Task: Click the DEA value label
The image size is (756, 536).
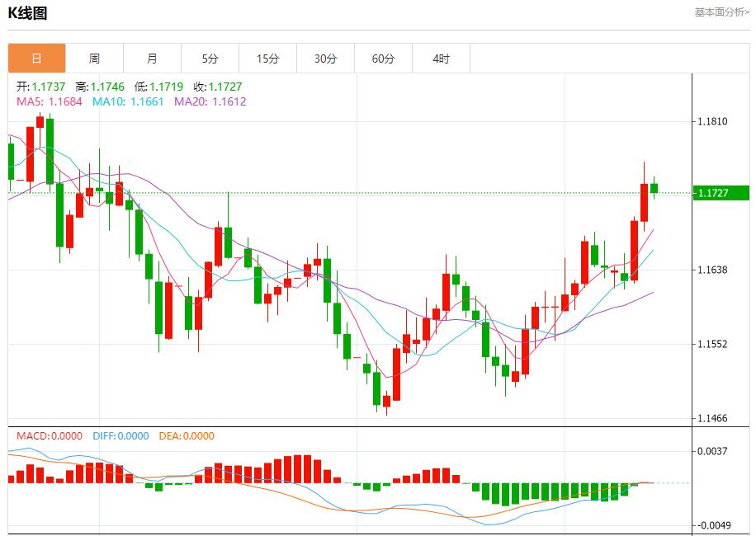Action: coord(186,436)
